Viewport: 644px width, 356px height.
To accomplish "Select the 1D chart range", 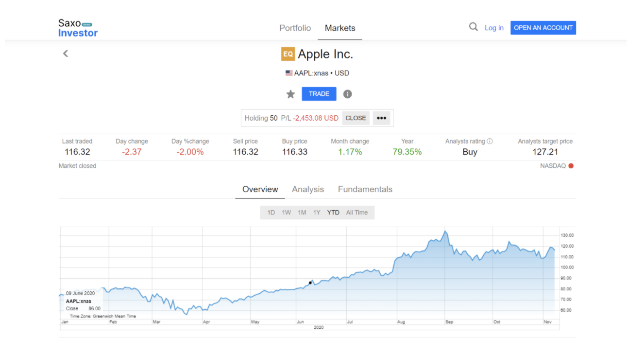I will coord(271,213).
